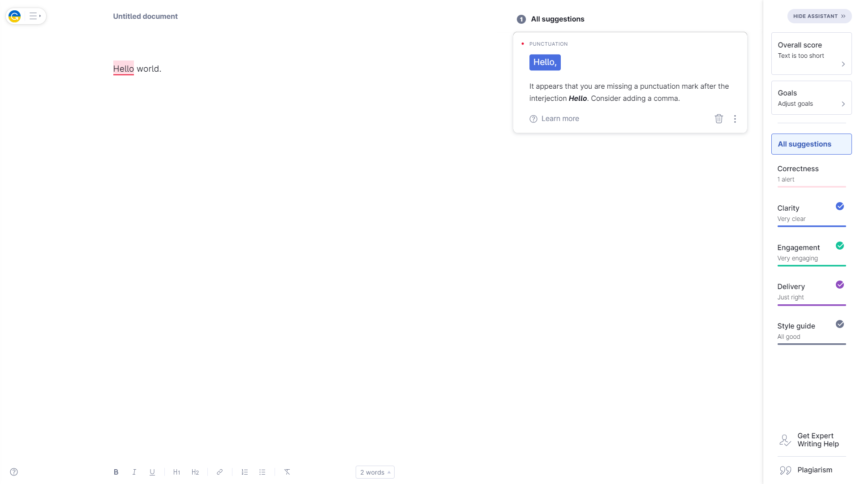Toggle Underline formatting

coord(152,472)
